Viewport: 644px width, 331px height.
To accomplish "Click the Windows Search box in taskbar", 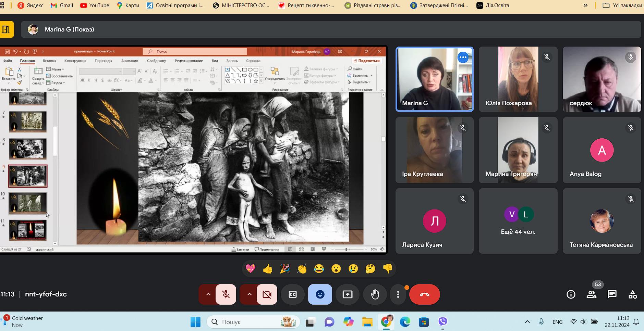I will (254, 322).
